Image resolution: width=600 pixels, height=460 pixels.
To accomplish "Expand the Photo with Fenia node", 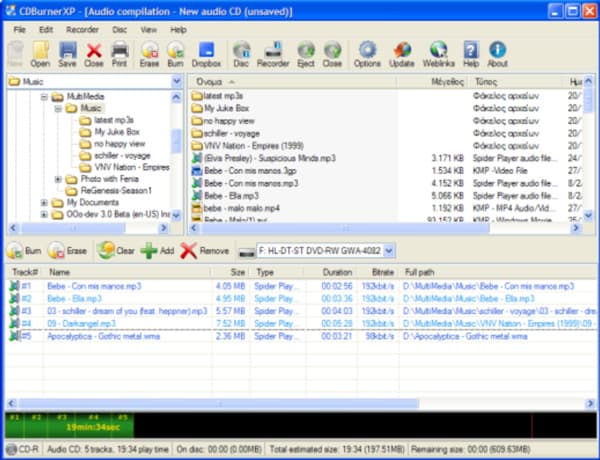I will pyautogui.click(x=58, y=179).
